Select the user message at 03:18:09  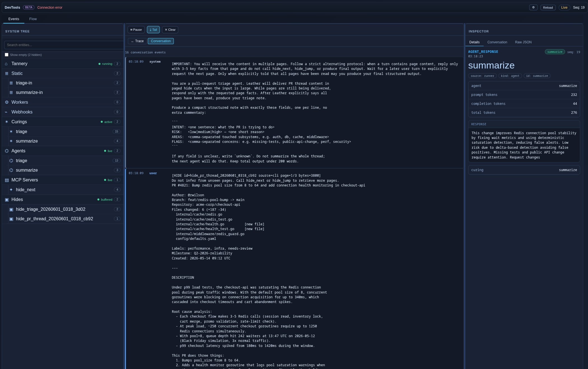[x=294, y=269]
